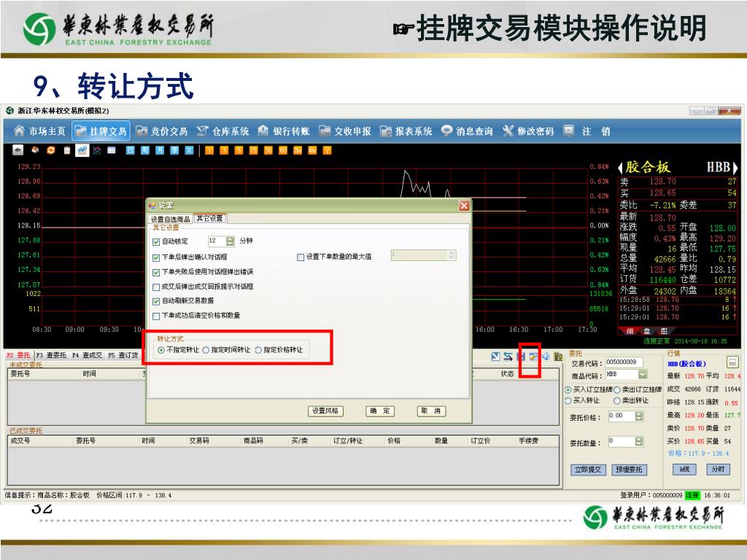The width and height of the screenshot is (747, 560).
Task: Click the blue diagonal arrow icon above order panel
Action: [496, 356]
